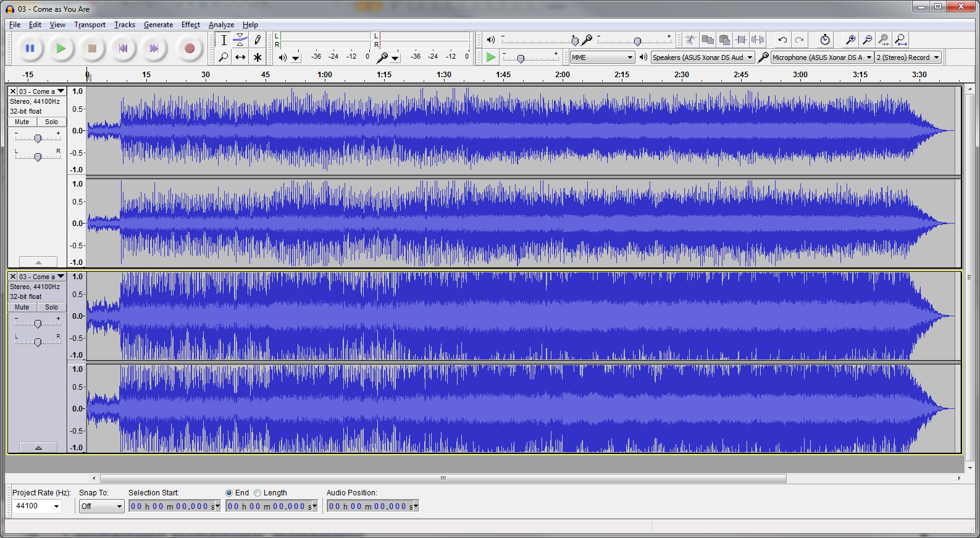The width and height of the screenshot is (980, 538).
Task: Zoom in with the plus magnifier
Action: click(850, 40)
